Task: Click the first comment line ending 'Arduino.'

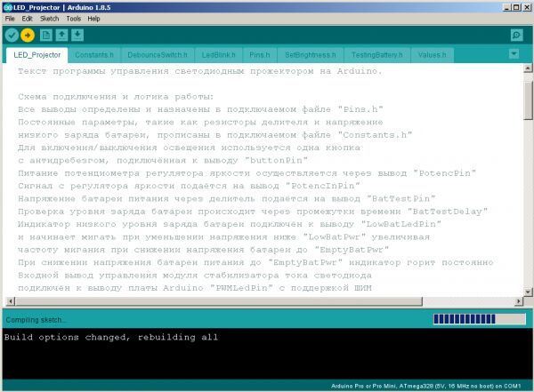Action: [x=200, y=71]
